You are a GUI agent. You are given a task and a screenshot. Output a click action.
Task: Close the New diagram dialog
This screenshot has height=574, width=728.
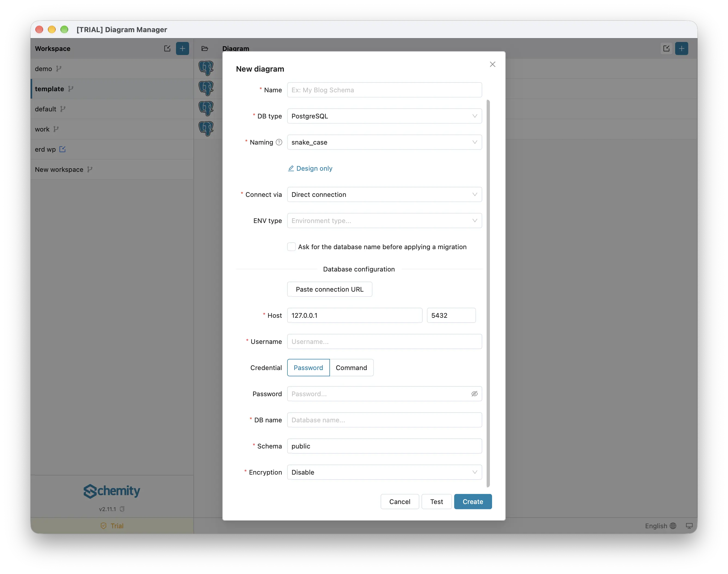pyautogui.click(x=492, y=64)
